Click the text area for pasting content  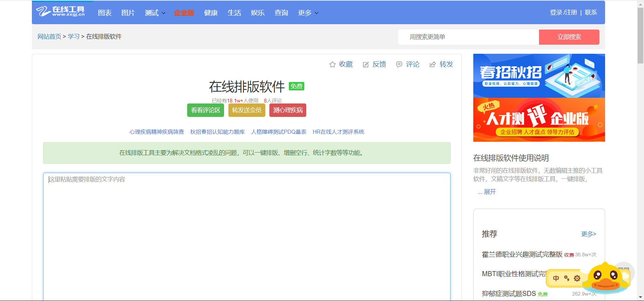[x=247, y=236]
